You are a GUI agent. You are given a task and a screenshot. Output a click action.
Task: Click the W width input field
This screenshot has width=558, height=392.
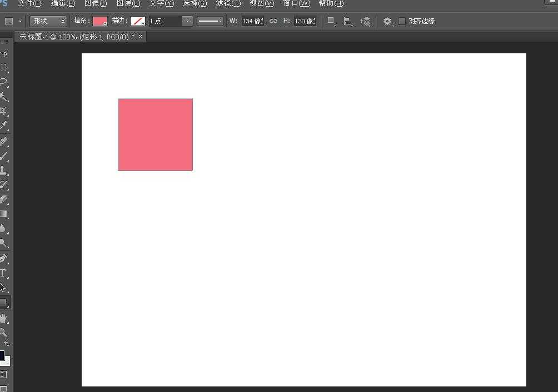252,21
